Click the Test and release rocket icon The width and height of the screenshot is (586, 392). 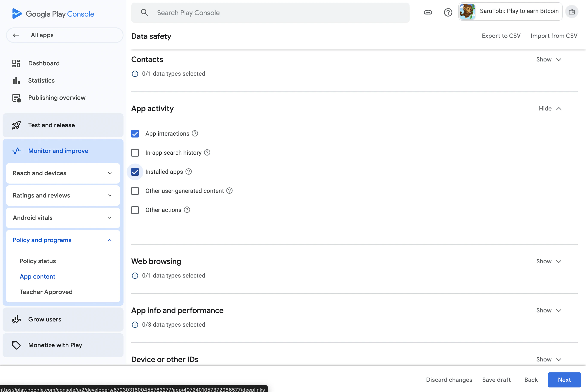[x=16, y=125]
